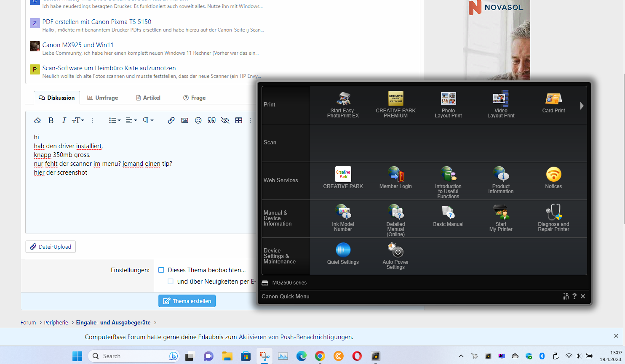The image size is (625, 364).
Task: Switch to the Artikel tab
Action: coord(148,98)
